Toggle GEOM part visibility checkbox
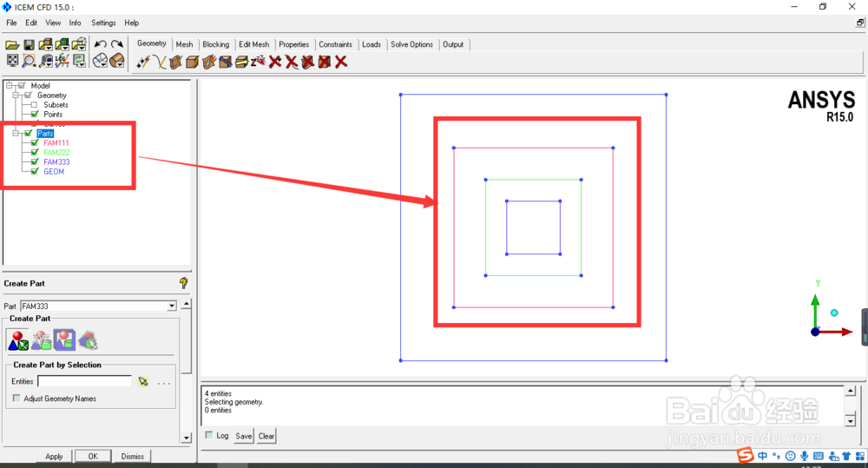This screenshot has height=468, width=868. 35,172
